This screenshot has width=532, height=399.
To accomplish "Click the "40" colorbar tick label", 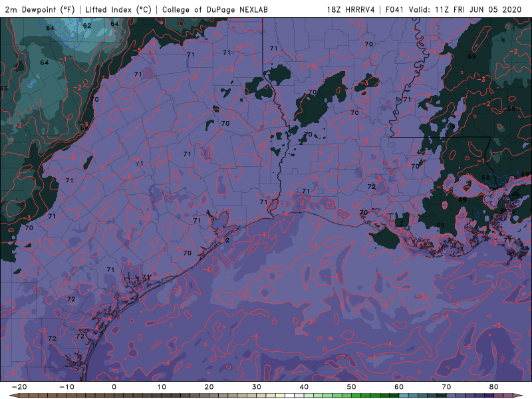I will click(x=304, y=387).
